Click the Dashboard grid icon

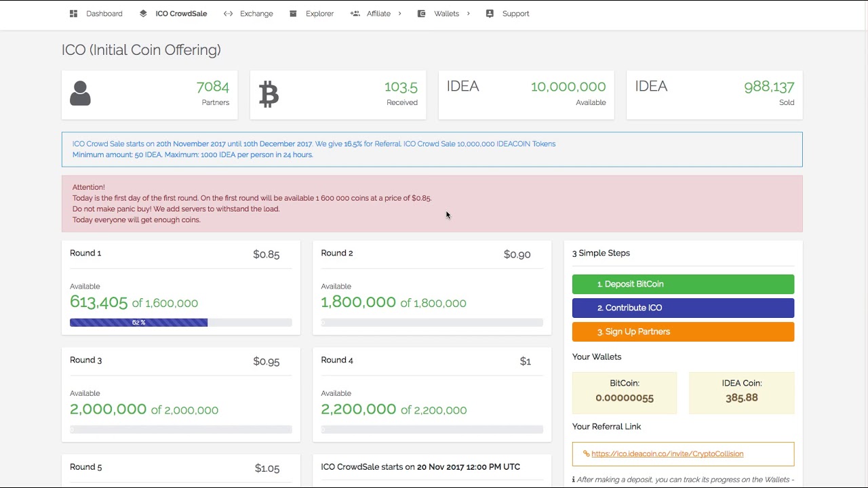[x=73, y=14]
